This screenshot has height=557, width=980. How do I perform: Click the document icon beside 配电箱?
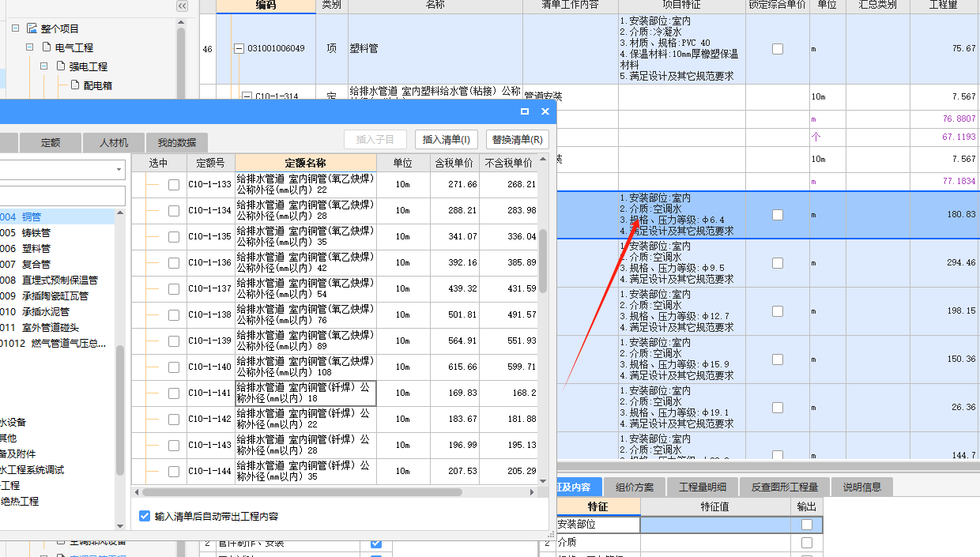(x=76, y=85)
